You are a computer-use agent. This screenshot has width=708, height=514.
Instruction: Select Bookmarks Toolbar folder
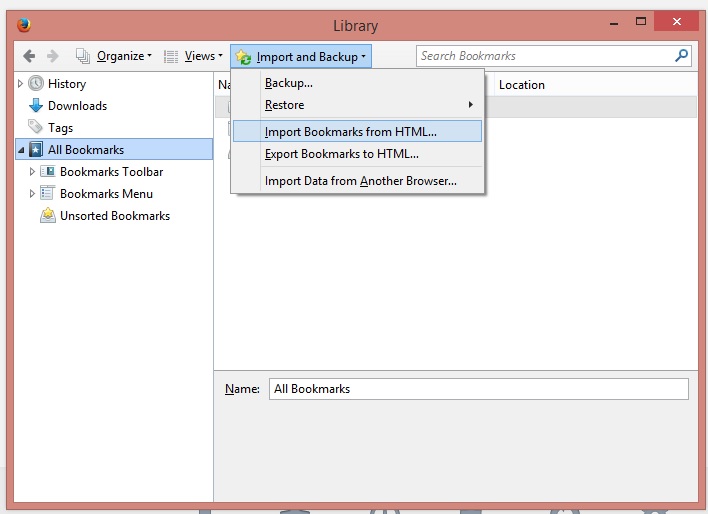coord(112,172)
